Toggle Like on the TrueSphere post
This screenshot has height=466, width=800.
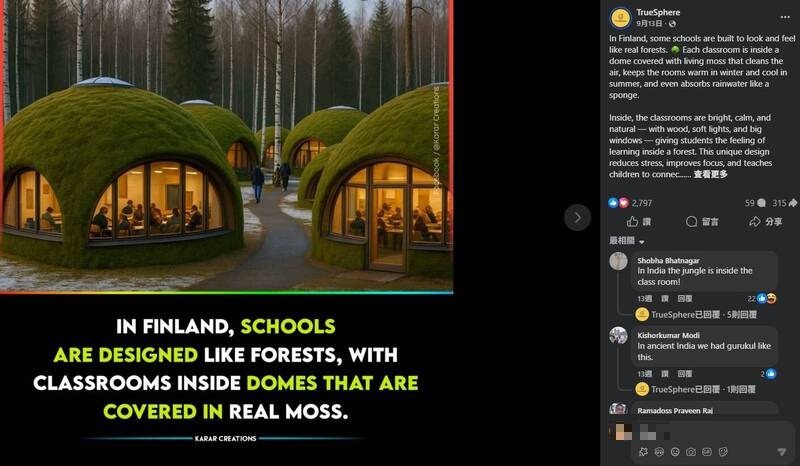tap(639, 222)
